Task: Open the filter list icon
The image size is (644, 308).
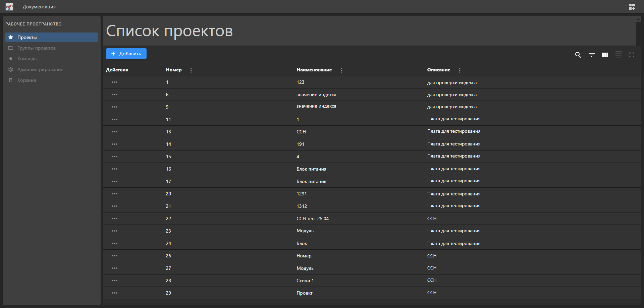Action: pyautogui.click(x=592, y=55)
